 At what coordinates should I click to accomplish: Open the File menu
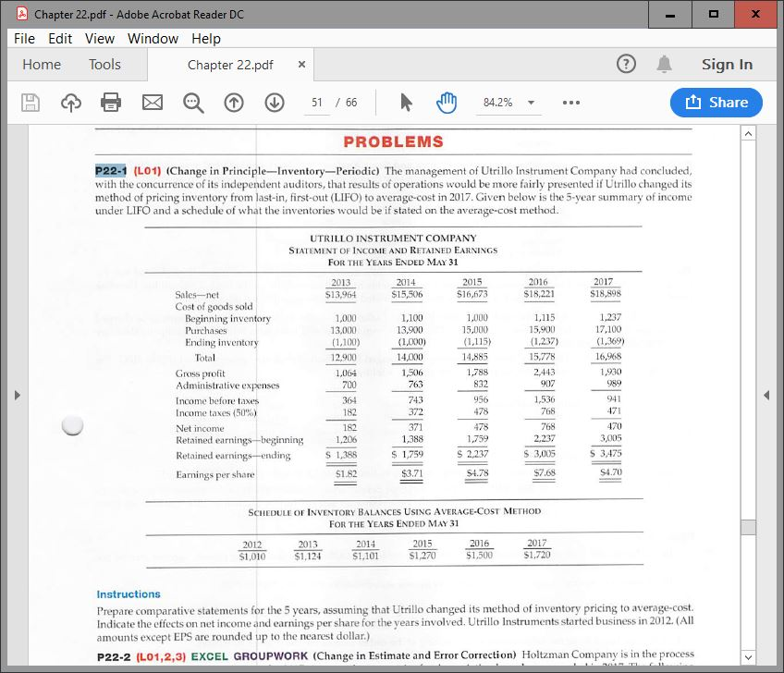(x=24, y=39)
